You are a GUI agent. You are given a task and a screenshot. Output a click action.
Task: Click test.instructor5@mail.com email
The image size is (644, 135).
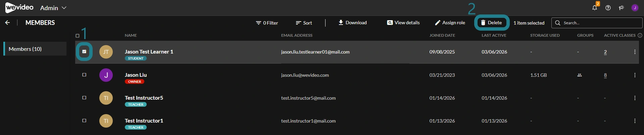[308, 98]
